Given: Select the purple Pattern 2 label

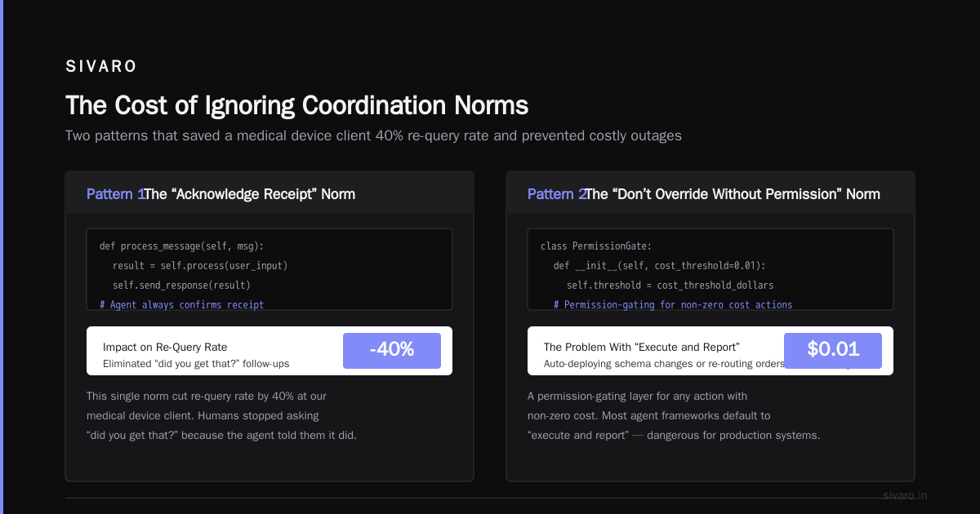Looking at the screenshot, I should (556, 194).
